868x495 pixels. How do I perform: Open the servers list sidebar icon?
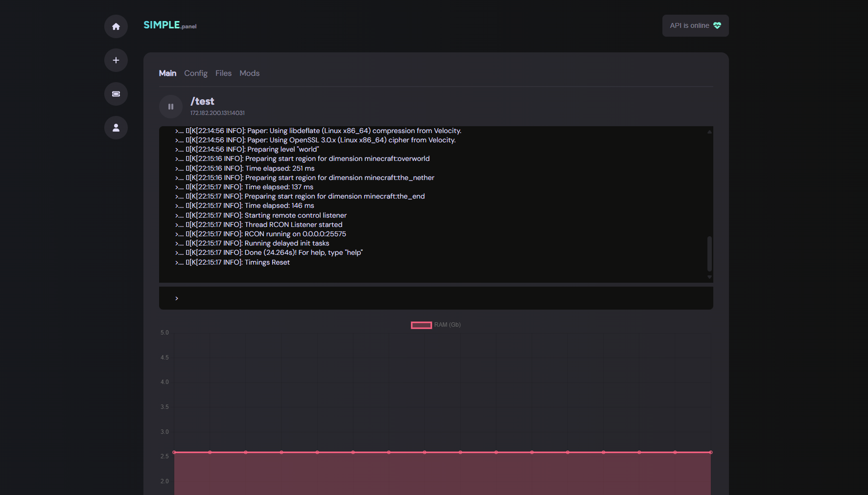click(116, 94)
